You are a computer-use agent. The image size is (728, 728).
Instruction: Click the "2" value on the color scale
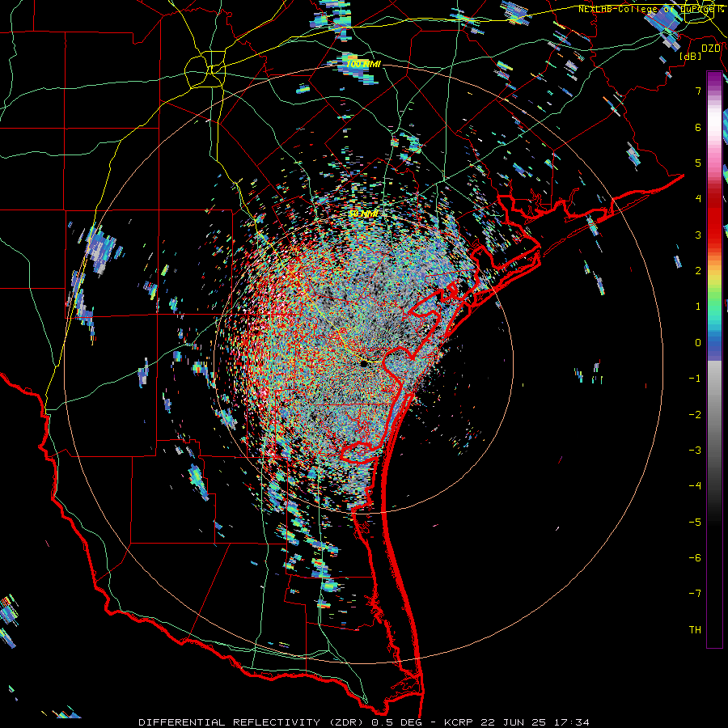point(698,271)
